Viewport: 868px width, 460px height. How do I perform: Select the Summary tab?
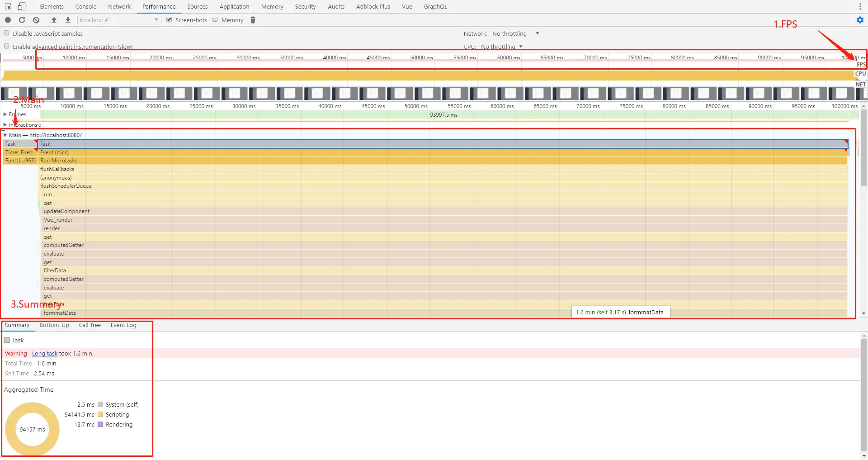tap(17, 325)
